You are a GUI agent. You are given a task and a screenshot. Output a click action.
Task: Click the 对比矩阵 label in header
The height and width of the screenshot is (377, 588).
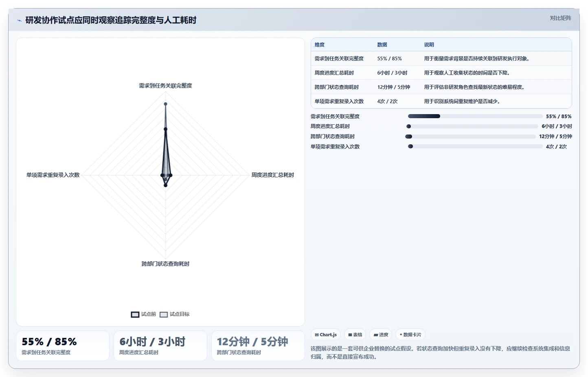(x=560, y=18)
